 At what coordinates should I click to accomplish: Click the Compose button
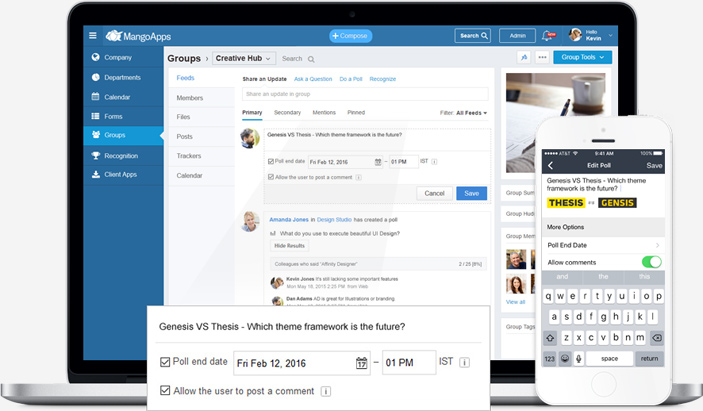[x=351, y=36]
